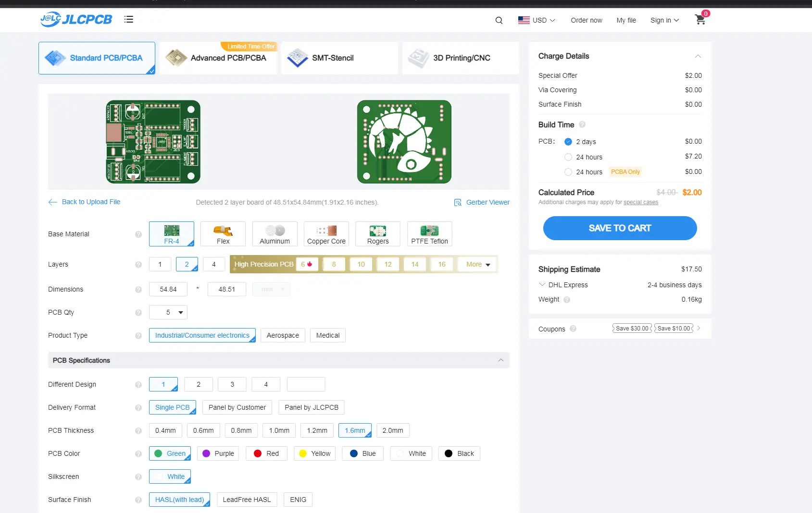Click the help icon next to Weight
This screenshot has height=513, width=812.
point(567,300)
